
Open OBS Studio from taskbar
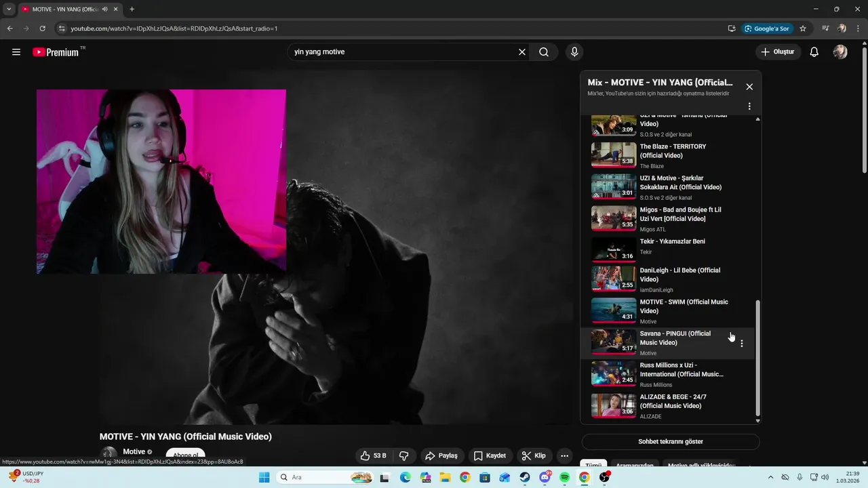click(604, 477)
